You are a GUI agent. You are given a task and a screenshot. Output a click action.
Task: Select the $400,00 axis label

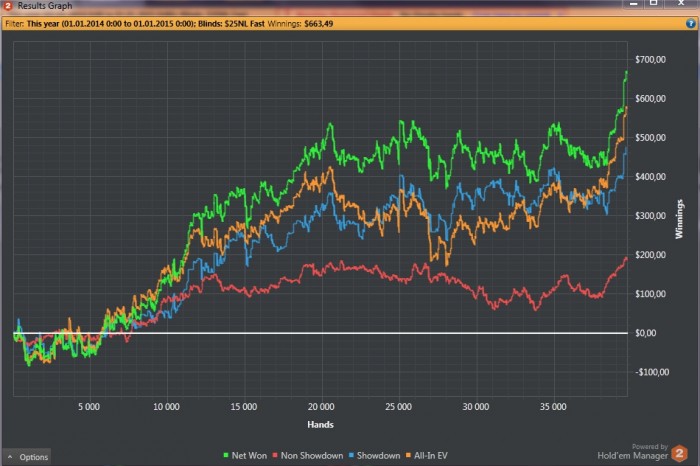[x=650, y=177]
